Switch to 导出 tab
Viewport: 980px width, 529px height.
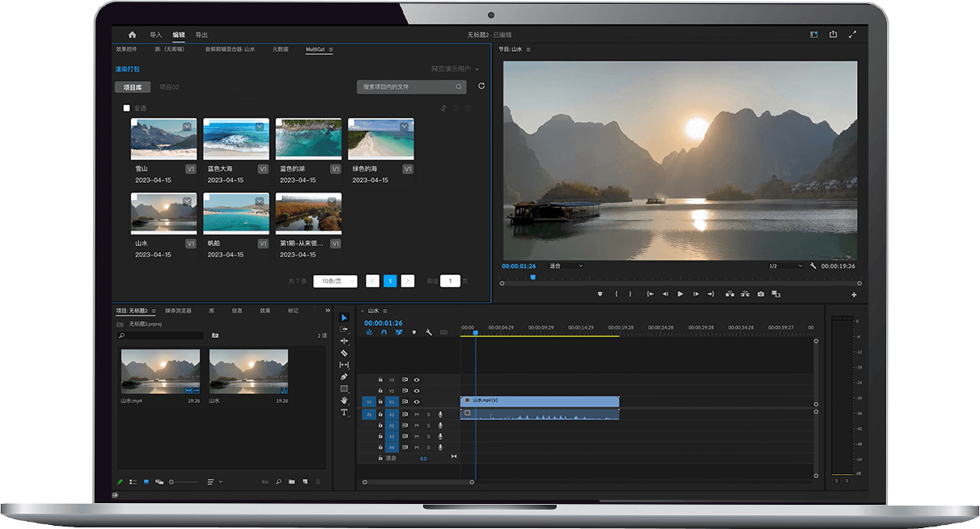point(202,35)
